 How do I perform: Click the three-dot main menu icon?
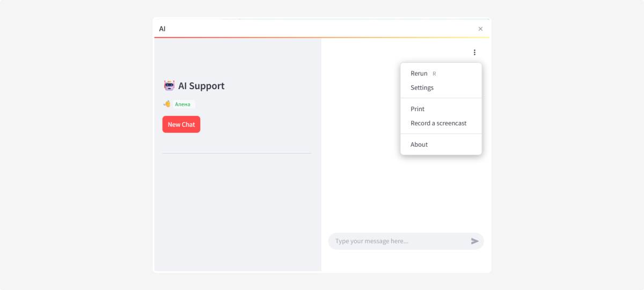(x=474, y=52)
